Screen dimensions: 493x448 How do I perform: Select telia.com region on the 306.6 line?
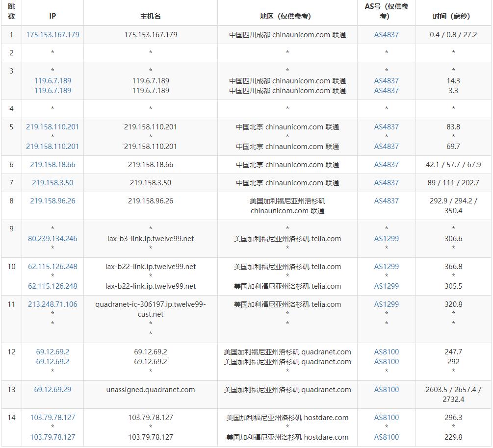(x=287, y=239)
